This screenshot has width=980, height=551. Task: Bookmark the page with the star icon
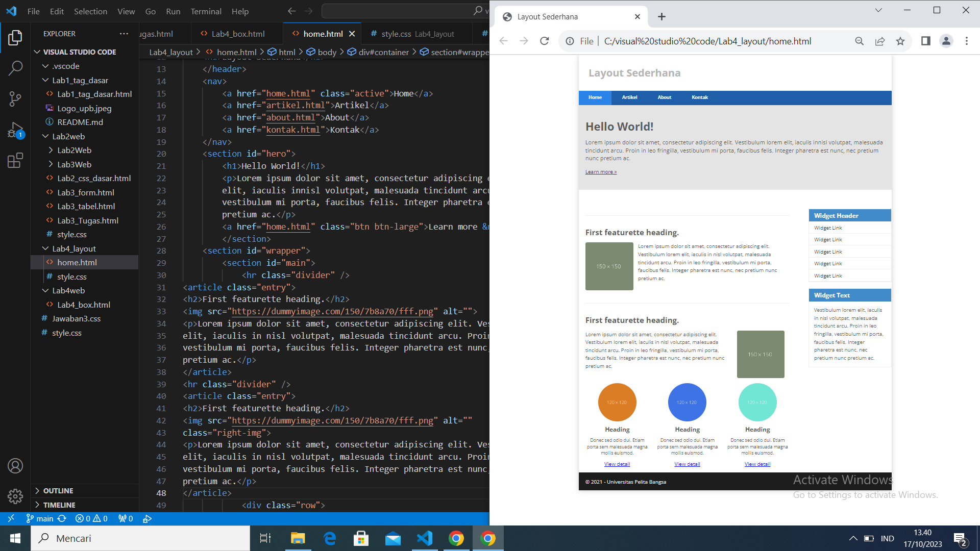900,41
